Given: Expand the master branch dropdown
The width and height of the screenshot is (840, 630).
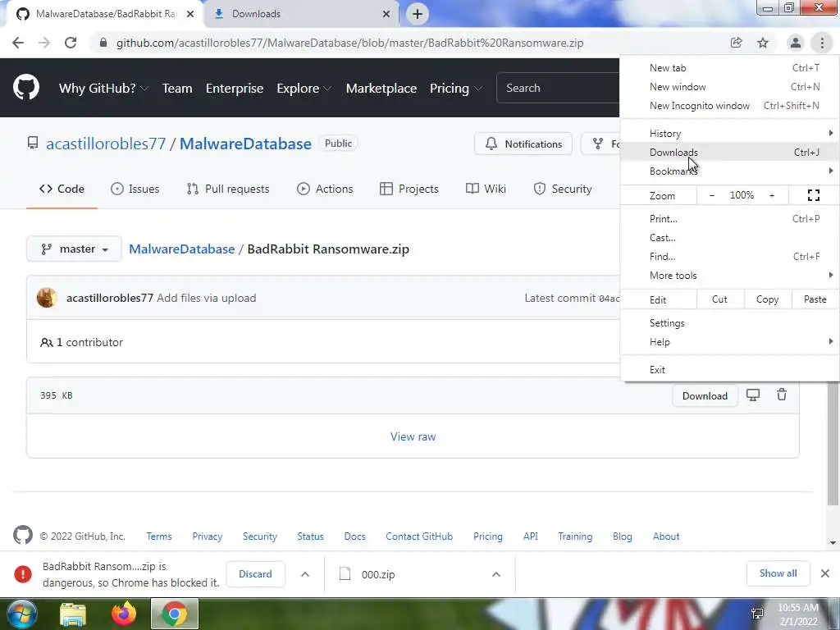Looking at the screenshot, I should (74, 249).
